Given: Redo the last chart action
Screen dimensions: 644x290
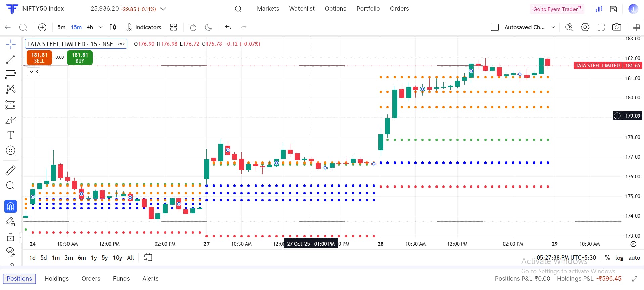Looking at the screenshot, I should (244, 27).
